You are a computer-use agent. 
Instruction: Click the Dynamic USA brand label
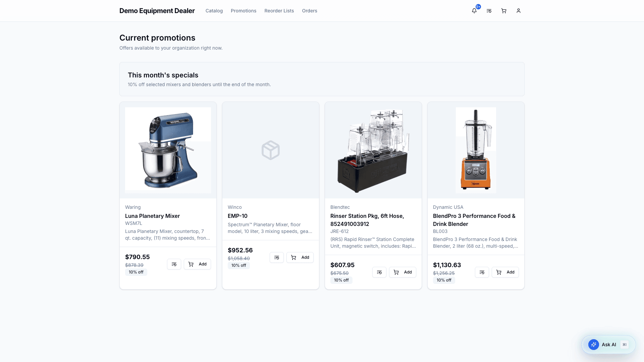coord(448,207)
